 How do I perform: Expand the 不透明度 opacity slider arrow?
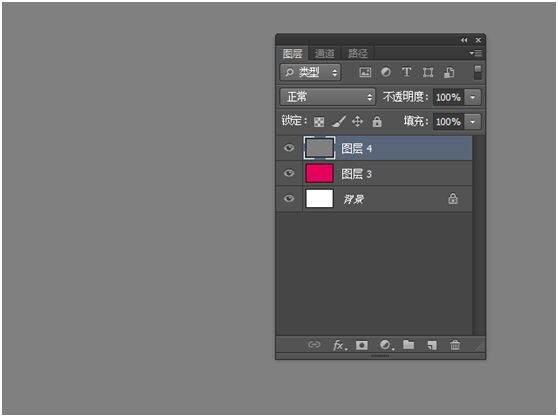click(473, 97)
